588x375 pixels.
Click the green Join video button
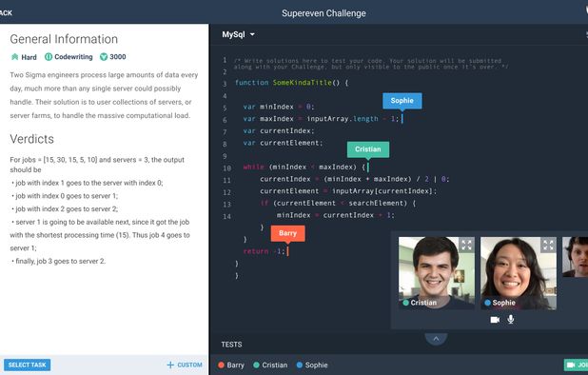(576, 365)
